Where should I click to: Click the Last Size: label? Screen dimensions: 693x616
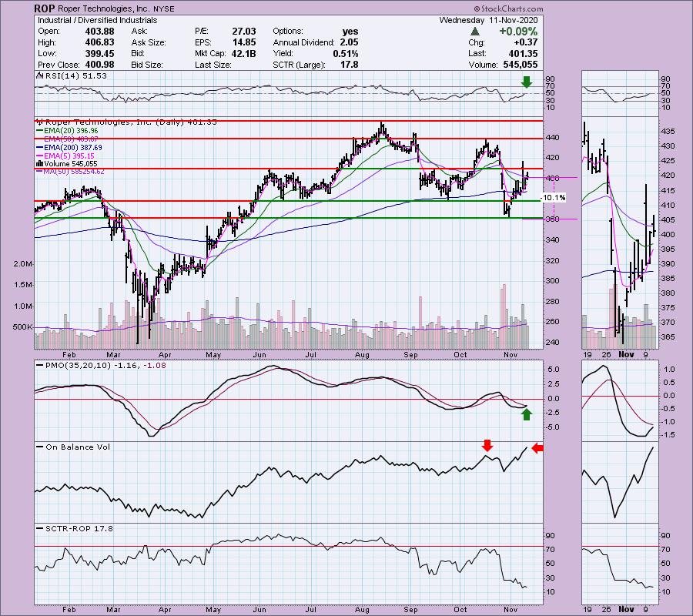click(213, 65)
